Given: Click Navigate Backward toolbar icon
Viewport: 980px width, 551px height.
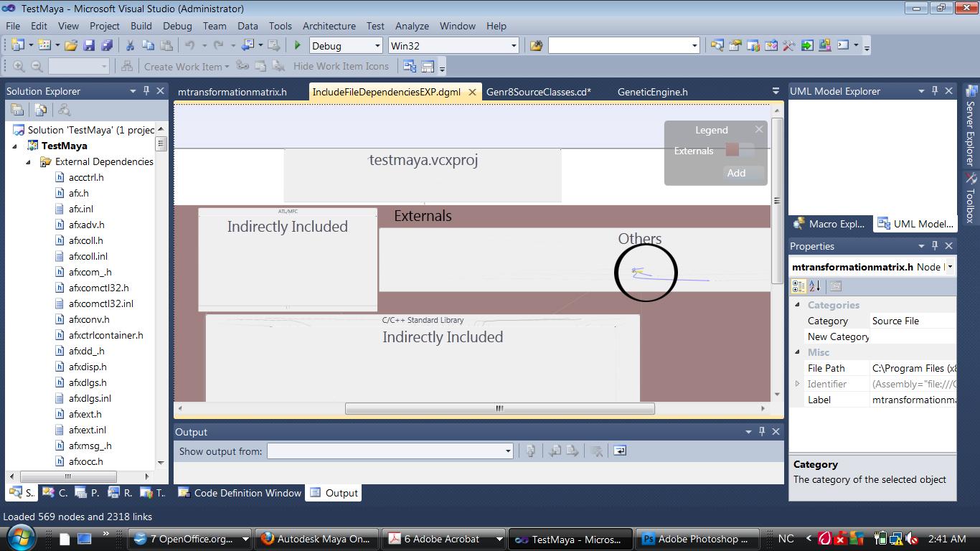Looking at the screenshot, I should [248, 45].
